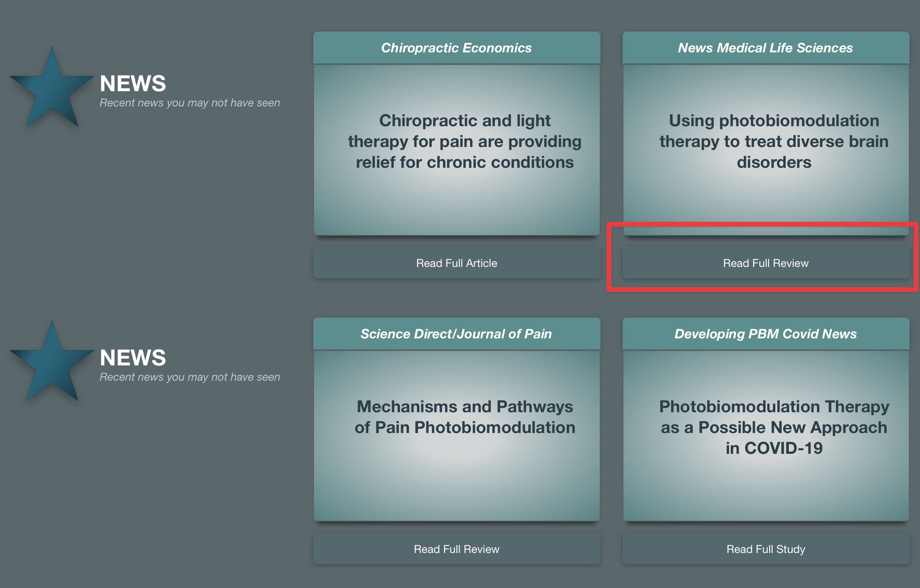The image size is (920, 588).
Task: Open the chiropractic and light therapy headline
Action: pyautogui.click(x=465, y=141)
